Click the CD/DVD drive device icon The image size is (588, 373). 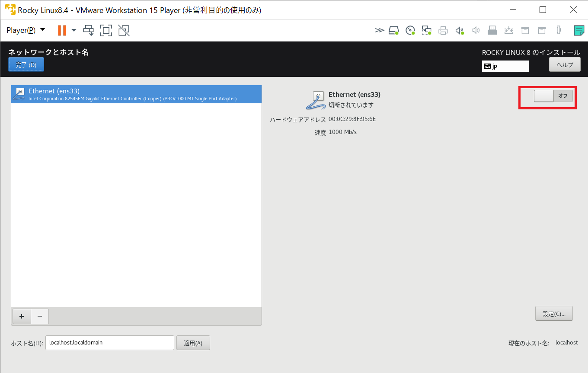410,30
